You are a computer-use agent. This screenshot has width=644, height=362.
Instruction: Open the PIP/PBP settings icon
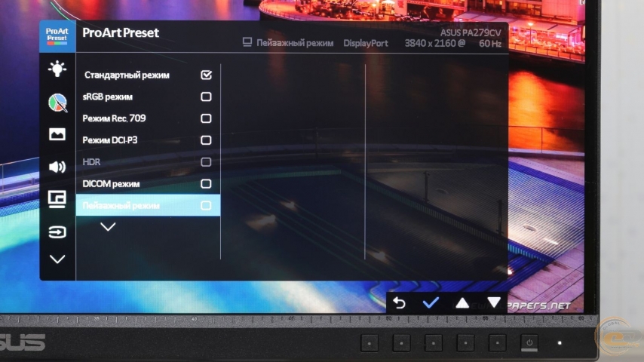57,199
